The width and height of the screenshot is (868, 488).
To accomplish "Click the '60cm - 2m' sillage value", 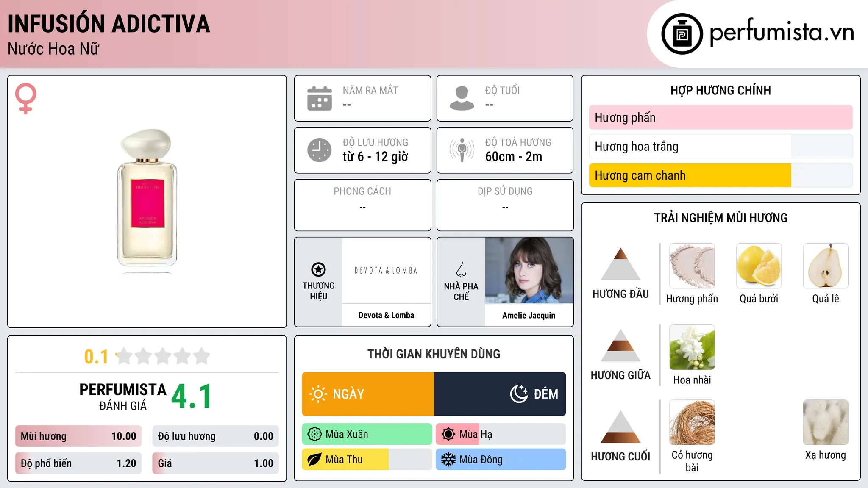I will 514,157.
